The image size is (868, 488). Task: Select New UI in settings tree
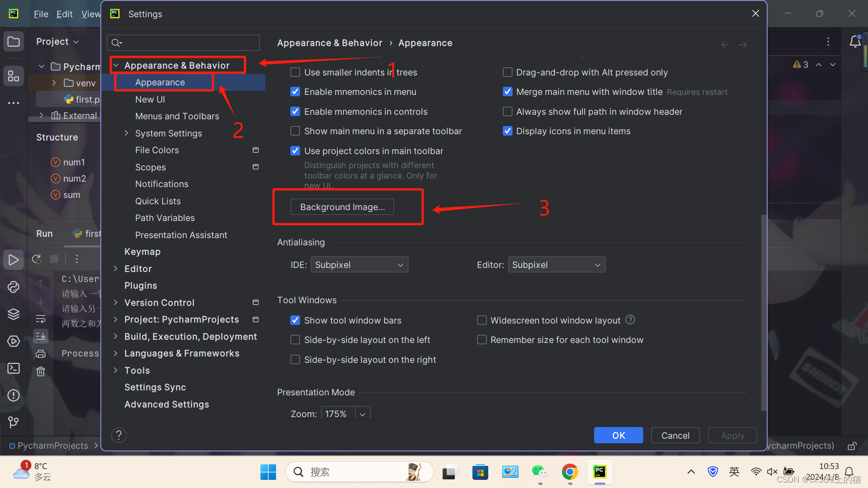tap(150, 99)
